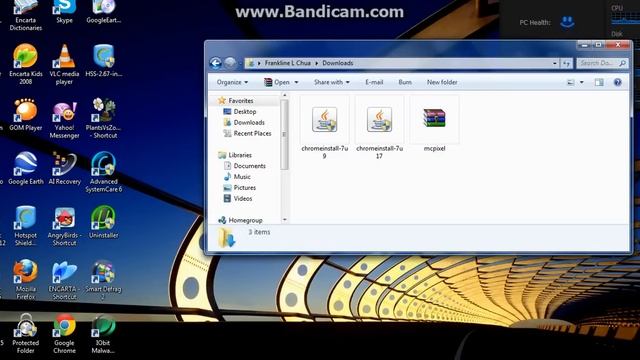Show the preview pane
This screenshot has width=640, height=360.
(x=599, y=82)
